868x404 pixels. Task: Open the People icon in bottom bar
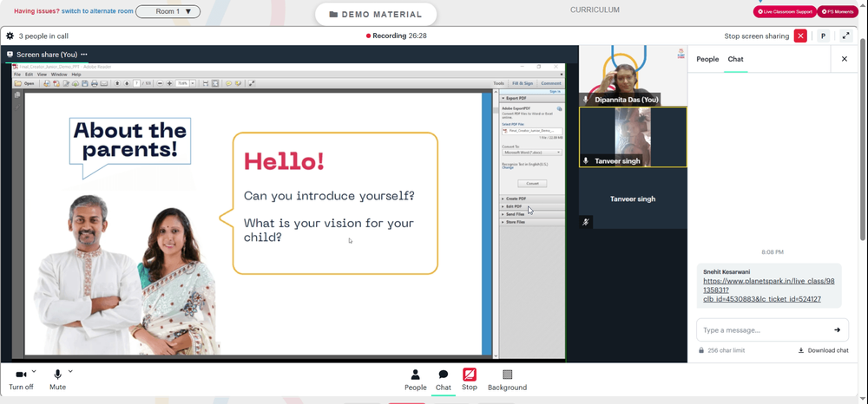click(415, 375)
